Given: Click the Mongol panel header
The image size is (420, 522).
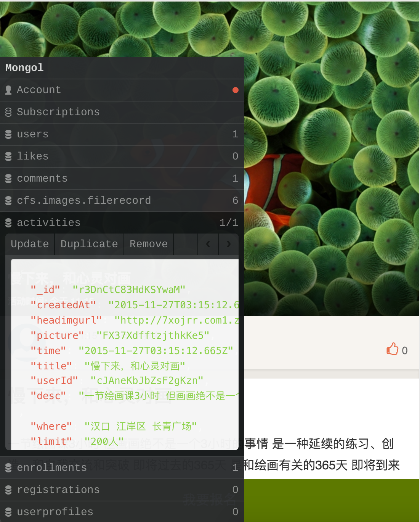Looking at the screenshot, I should click(122, 68).
